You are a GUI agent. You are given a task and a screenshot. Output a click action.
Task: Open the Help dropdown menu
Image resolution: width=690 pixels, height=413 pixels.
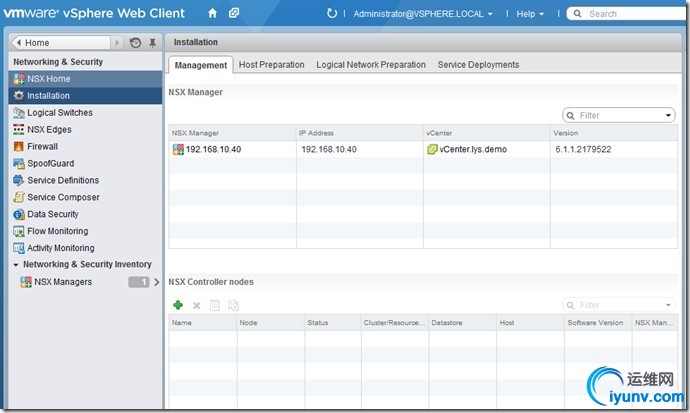(x=530, y=14)
